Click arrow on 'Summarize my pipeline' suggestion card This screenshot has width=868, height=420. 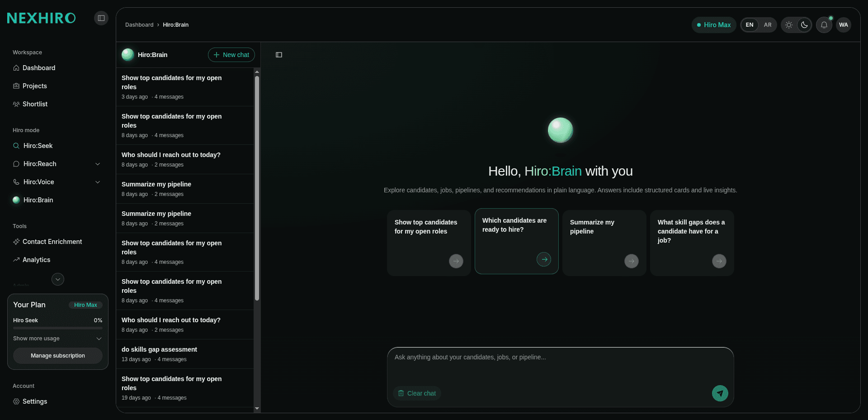pyautogui.click(x=632, y=261)
